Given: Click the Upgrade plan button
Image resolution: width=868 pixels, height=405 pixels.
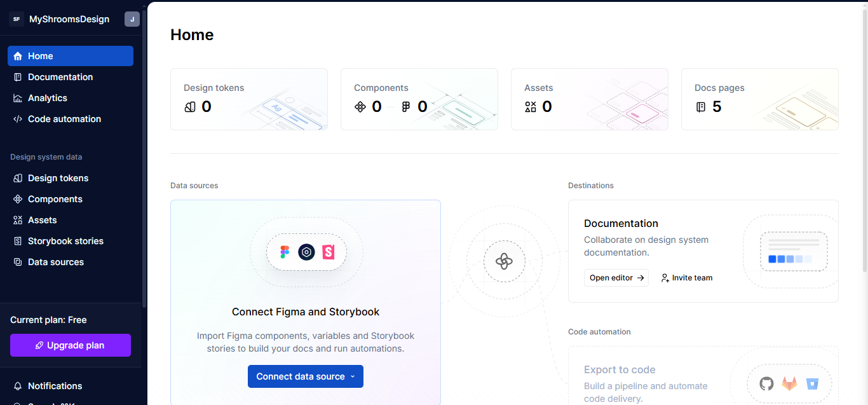Looking at the screenshot, I should (x=70, y=345).
